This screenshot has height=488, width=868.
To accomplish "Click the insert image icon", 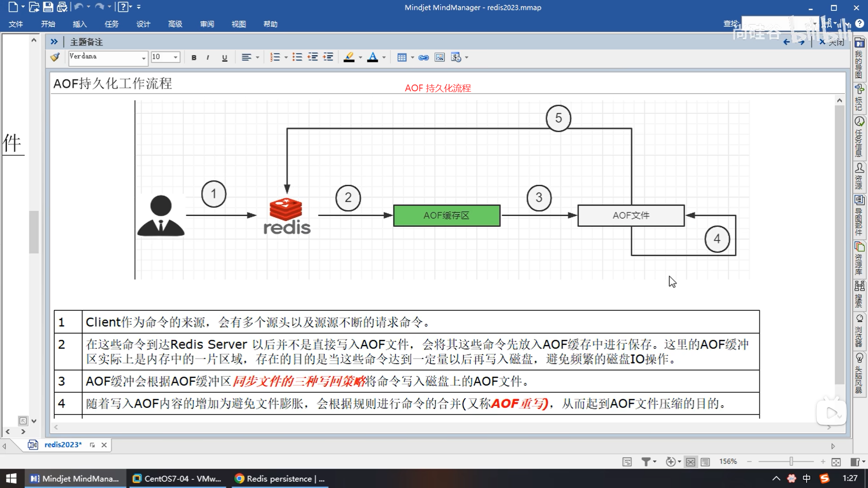I will (x=439, y=57).
